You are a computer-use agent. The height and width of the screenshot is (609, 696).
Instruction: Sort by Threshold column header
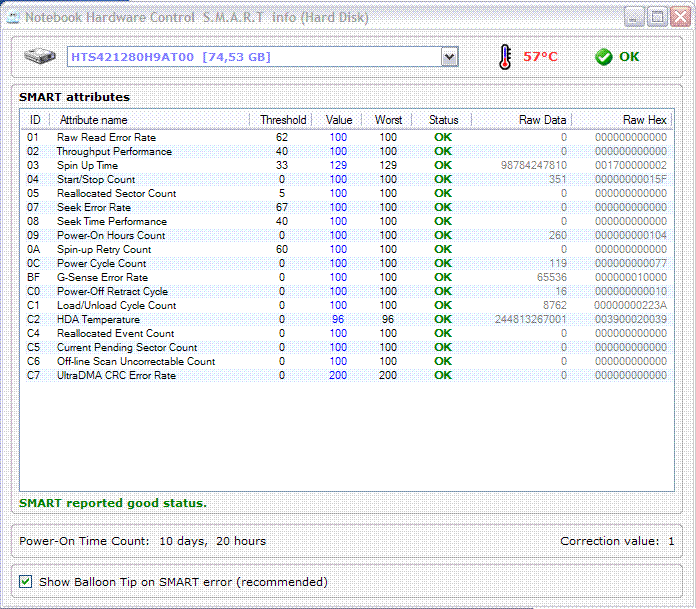coord(281,120)
